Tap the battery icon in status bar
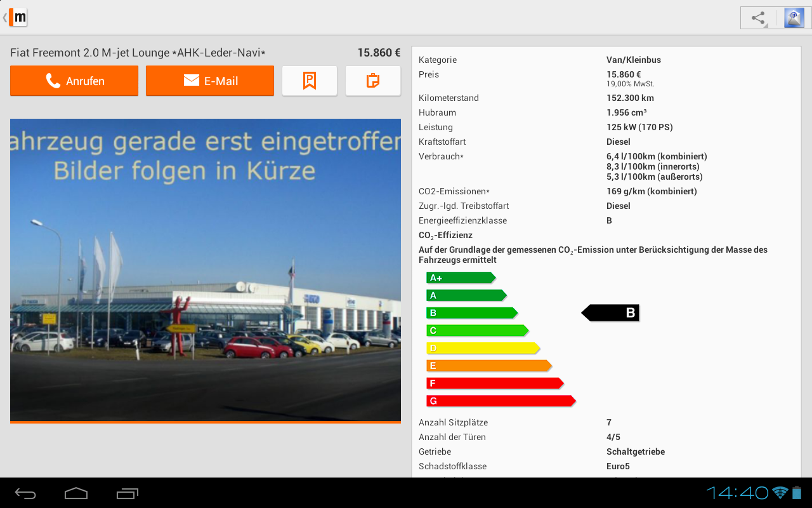812x508 pixels. [x=797, y=493]
